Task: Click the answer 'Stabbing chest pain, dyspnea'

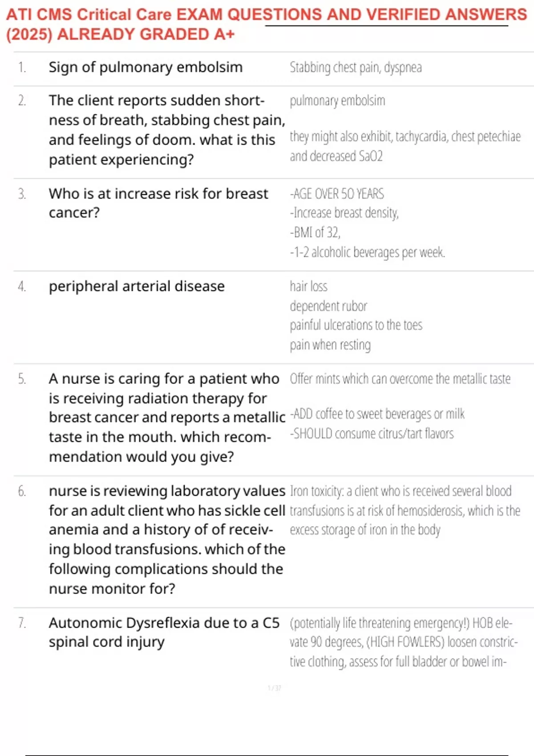Action: (x=356, y=68)
